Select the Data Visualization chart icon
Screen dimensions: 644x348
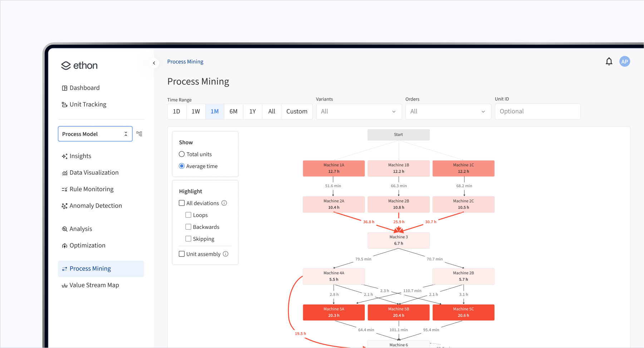64,172
